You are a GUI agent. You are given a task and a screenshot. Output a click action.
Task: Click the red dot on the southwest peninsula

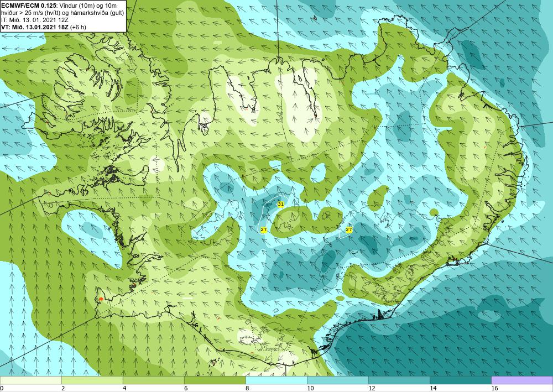pyautogui.click(x=101, y=299)
